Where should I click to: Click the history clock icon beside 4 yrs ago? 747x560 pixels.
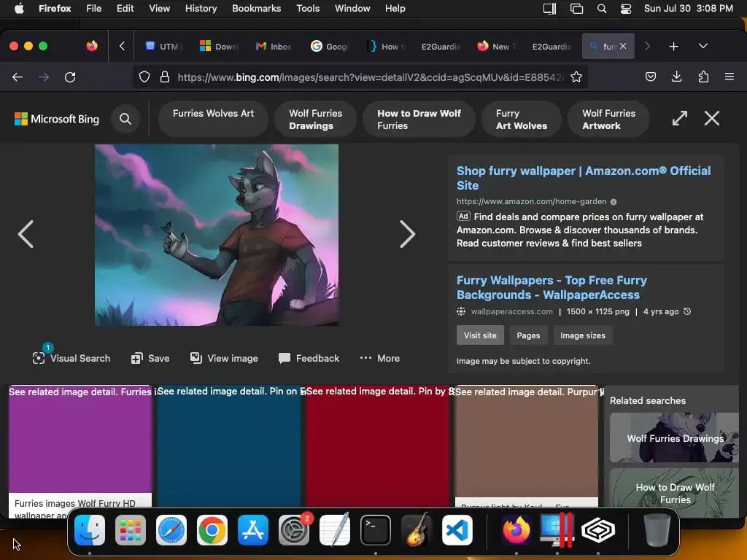tap(687, 311)
